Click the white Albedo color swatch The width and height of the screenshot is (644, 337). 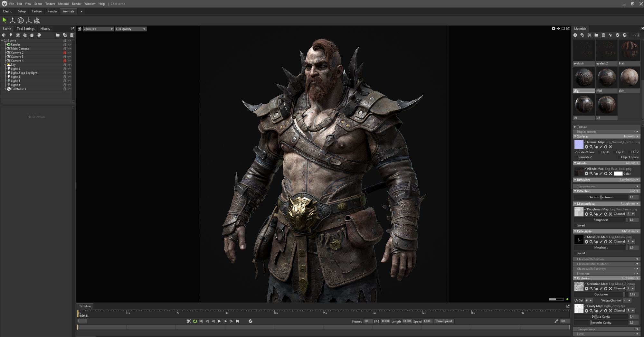(618, 174)
